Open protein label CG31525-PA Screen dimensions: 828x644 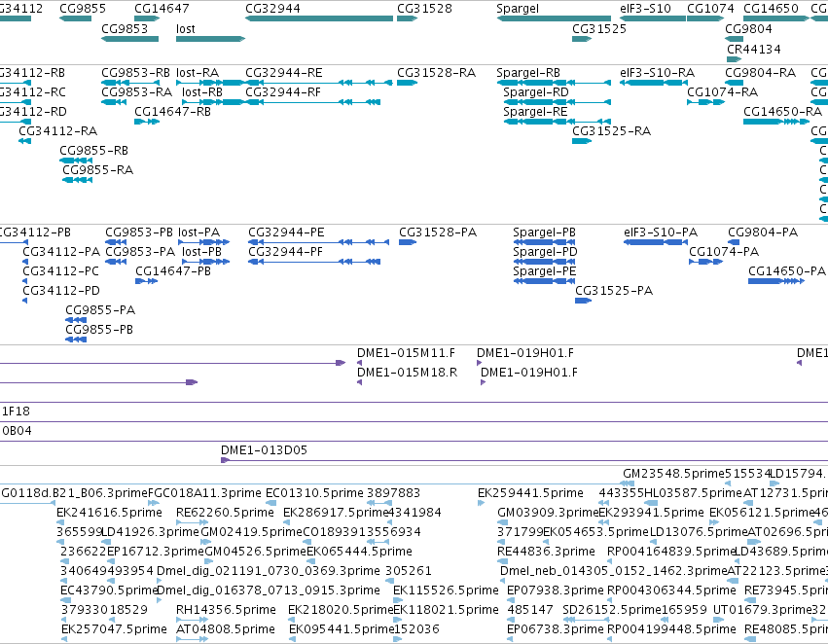pyautogui.click(x=614, y=291)
